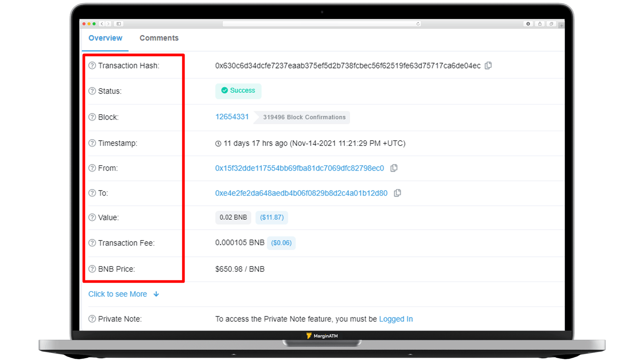Switch to the Overview tab
Image resolution: width=644 pixels, height=362 pixels.
pos(106,38)
